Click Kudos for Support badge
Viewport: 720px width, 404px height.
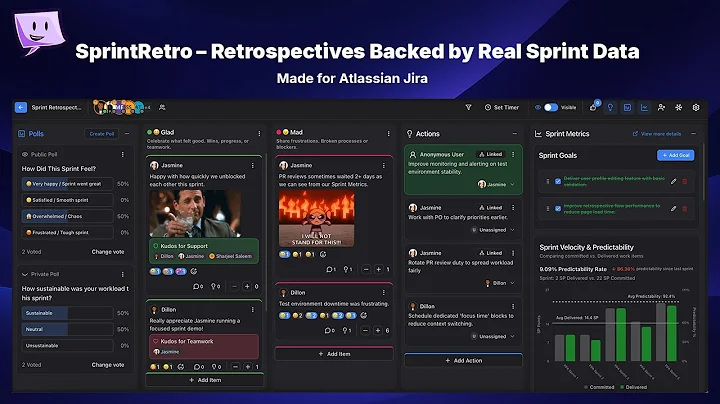coord(204,251)
